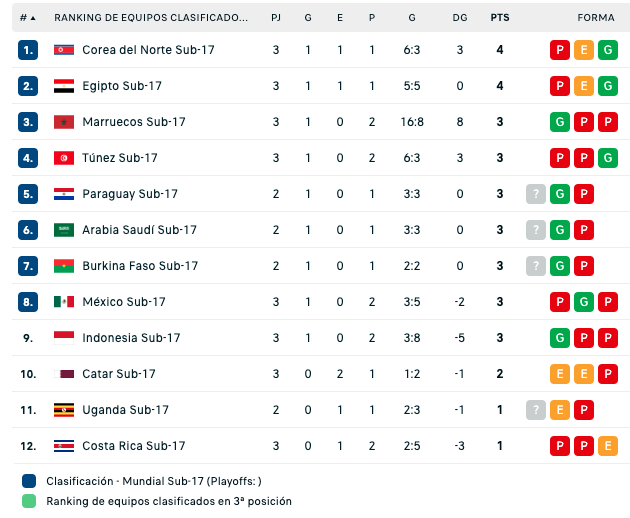Click the Burkina Faso flag icon
The width and height of the screenshot is (630, 518).
[x=64, y=266]
